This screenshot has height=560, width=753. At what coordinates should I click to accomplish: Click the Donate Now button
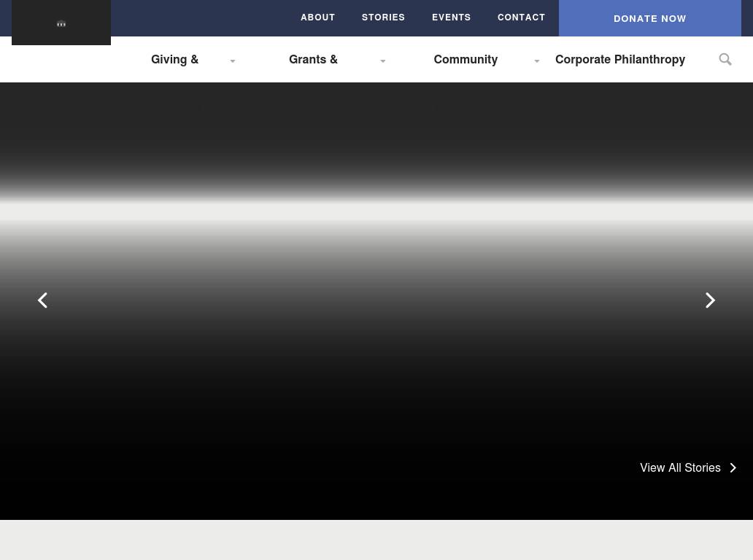click(x=649, y=18)
